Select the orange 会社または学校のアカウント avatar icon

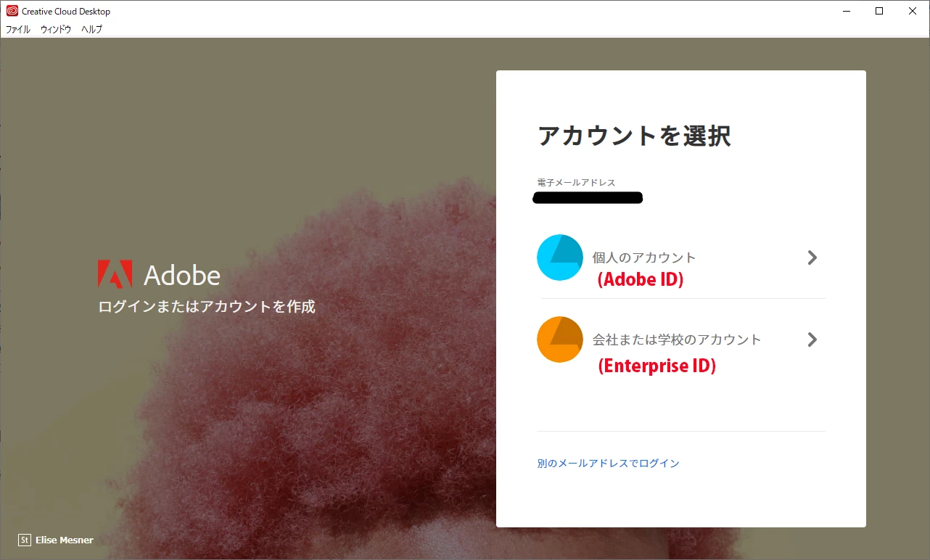560,339
